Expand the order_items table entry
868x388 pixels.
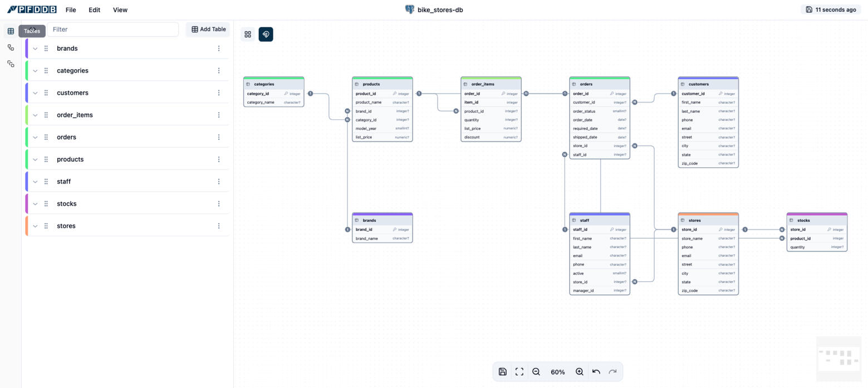(x=35, y=115)
